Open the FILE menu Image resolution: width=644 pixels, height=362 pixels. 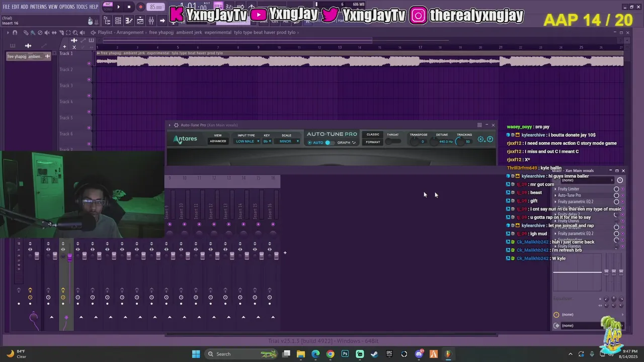pos(6,7)
